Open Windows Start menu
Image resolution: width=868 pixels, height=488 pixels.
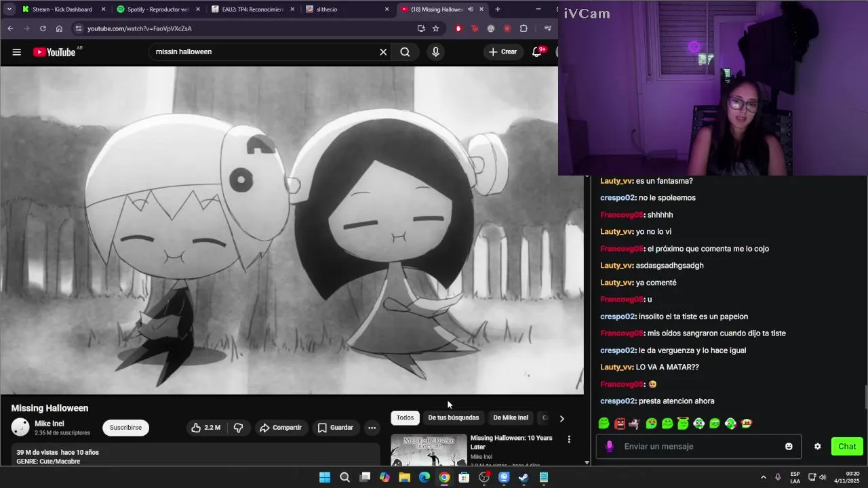pos(325,477)
